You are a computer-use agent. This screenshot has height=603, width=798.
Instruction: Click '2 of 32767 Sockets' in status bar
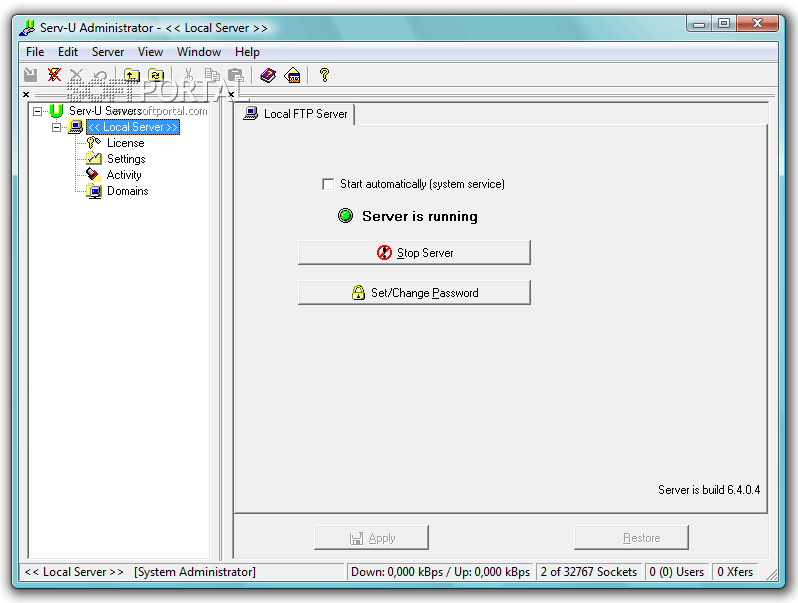[589, 572]
